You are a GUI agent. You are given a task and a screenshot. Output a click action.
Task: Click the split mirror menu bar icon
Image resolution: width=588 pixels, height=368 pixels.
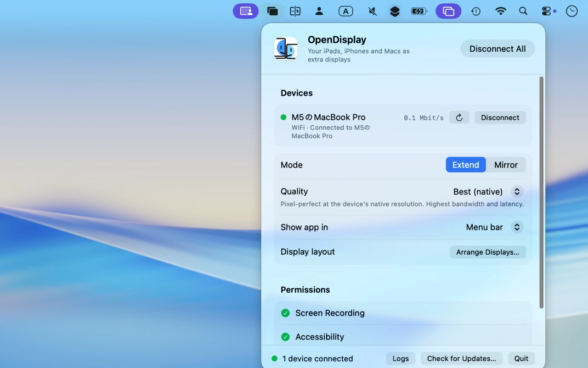[x=295, y=11]
